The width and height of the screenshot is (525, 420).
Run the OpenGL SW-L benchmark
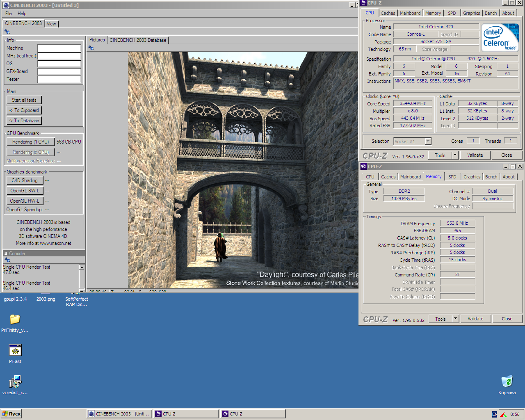pos(25,191)
